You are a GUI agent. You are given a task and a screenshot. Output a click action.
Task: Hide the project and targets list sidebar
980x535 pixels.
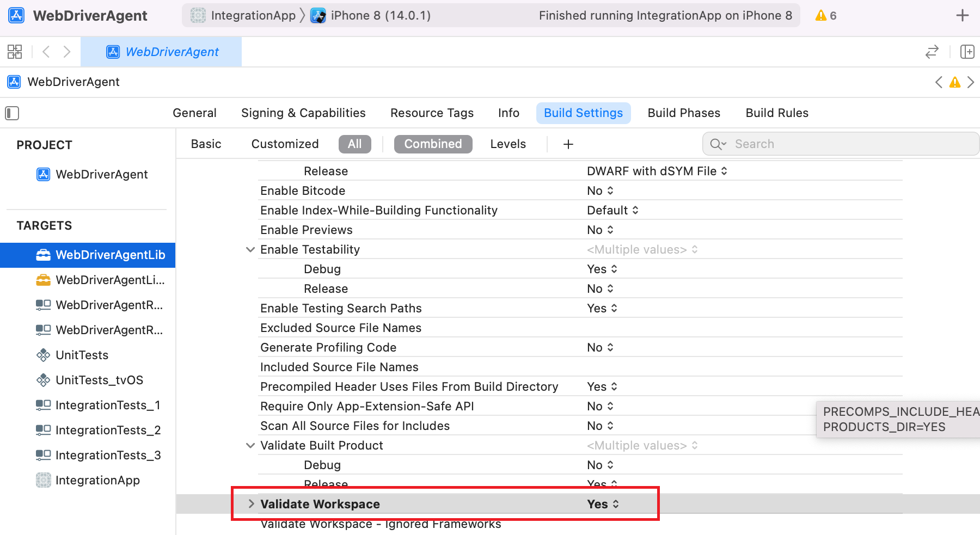click(x=12, y=113)
